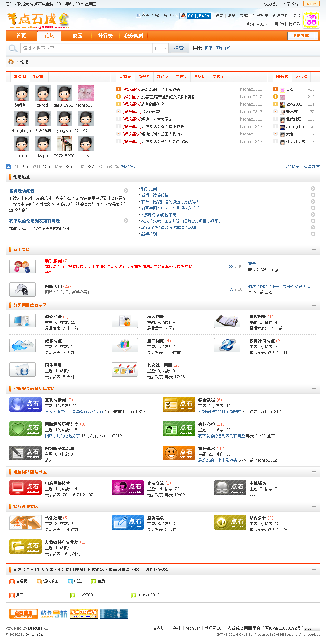
Task: Dismiss the 网赚新手如何拉下线 hot link
Action: point(313,215)
